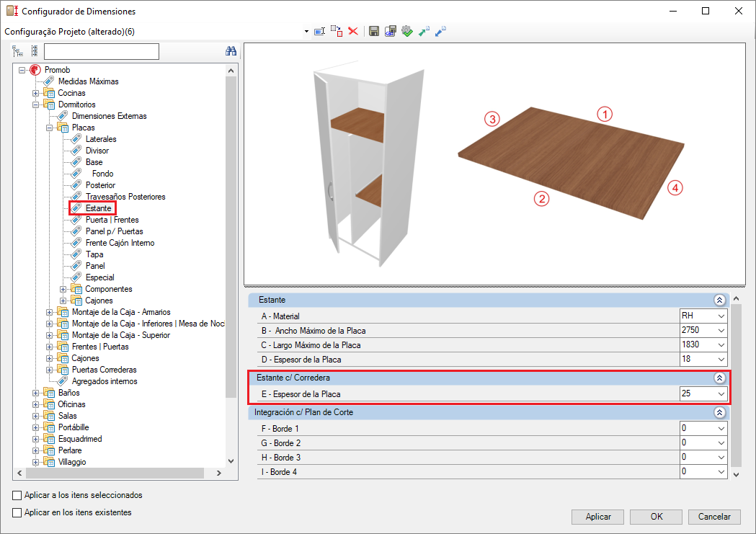
Task: Click the binoculars search icon
Action: (231, 50)
